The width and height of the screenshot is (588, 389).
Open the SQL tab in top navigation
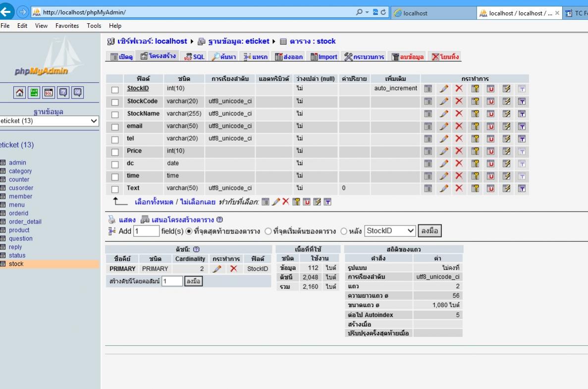pos(194,57)
